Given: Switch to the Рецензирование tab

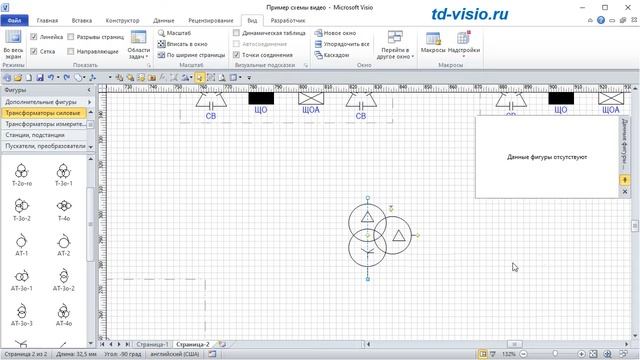Looking at the screenshot, I should (211, 20).
